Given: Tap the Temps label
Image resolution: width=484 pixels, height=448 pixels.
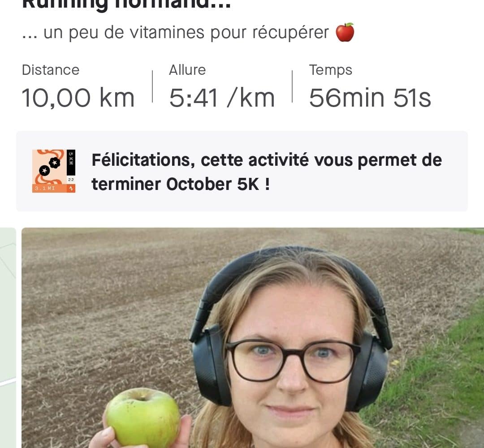Looking at the screenshot, I should [x=331, y=70].
